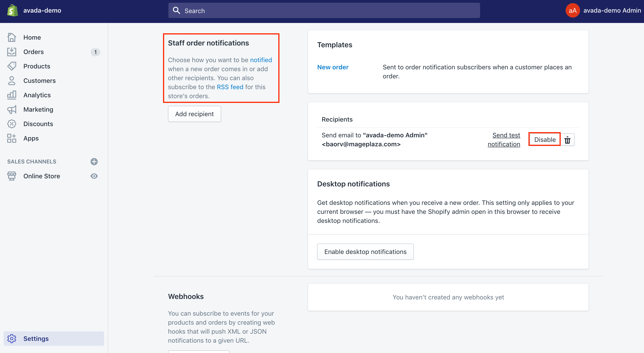Viewport: 644px width, 353px height.
Task: Disable the avada-demo Admin email recipient
Action: pyautogui.click(x=544, y=139)
